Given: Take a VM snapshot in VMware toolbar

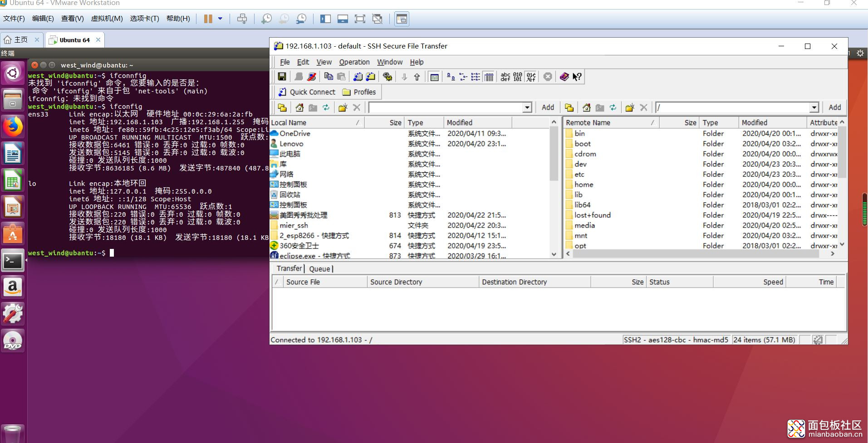Looking at the screenshot, I should coord(267,19).
